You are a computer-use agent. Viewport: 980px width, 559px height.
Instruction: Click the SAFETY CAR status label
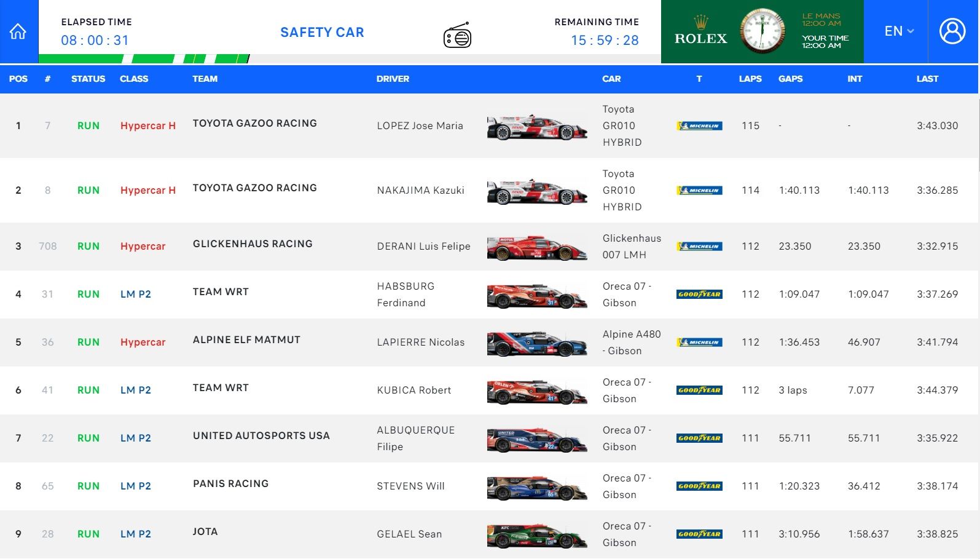[322, 33]
